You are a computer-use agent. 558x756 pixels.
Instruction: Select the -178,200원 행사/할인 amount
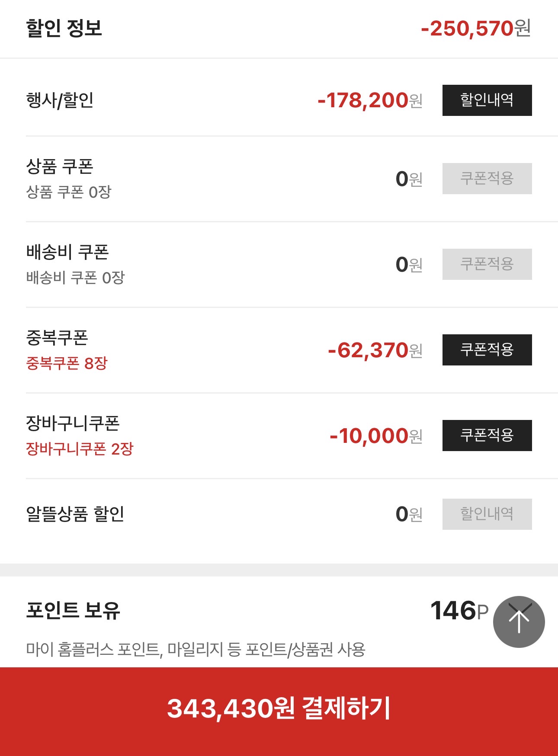369,100
